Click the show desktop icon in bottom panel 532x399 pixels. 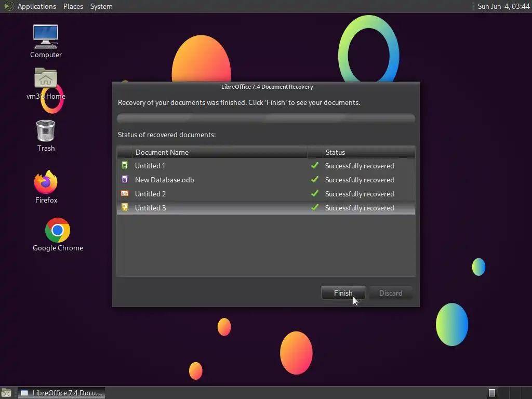pyautogui.click(x=6, y=393)
